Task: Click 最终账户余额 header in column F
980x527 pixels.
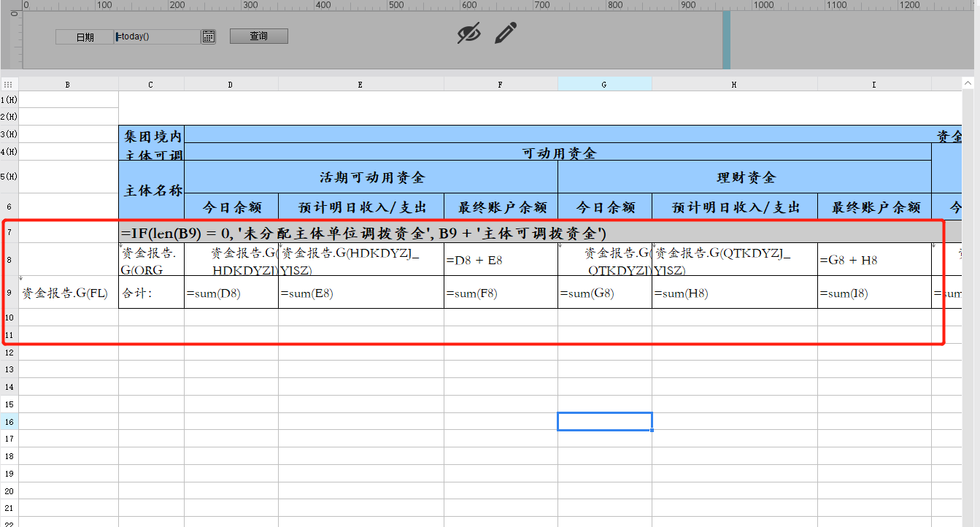Action: tap(501, 207)
